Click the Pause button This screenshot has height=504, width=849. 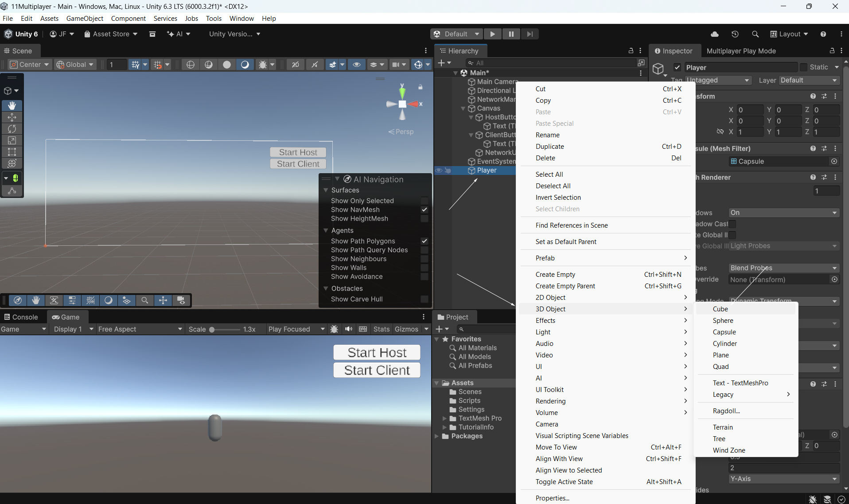click(x=511, y=34)
